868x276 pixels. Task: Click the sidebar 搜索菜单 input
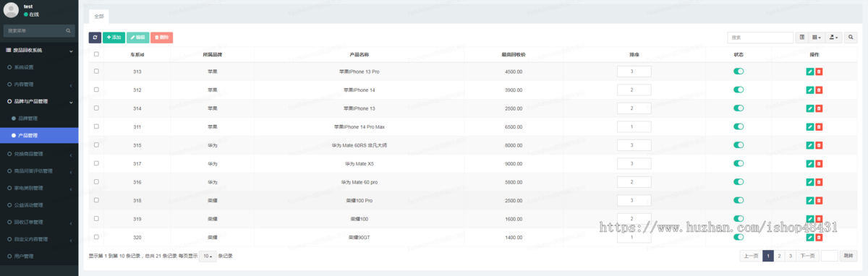(33, 31)
